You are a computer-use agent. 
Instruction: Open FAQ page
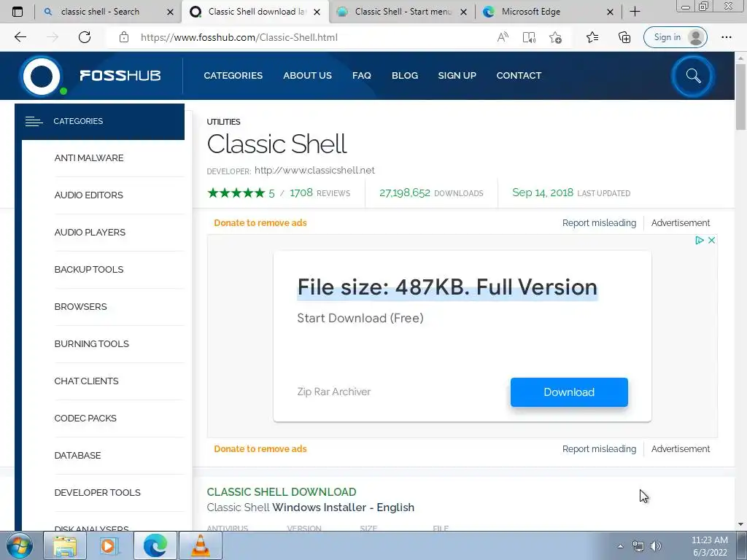[362, 75]
